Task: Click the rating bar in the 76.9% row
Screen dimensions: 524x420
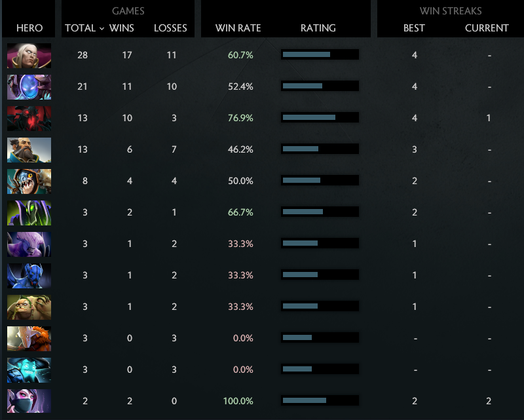Action: [x=320, y=118]
